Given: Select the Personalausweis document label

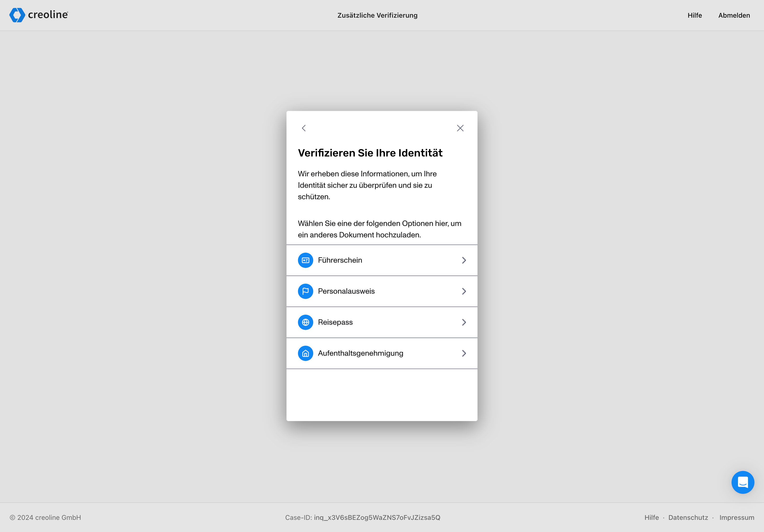Looking at the screenshot, I should (x=346, y=291).
